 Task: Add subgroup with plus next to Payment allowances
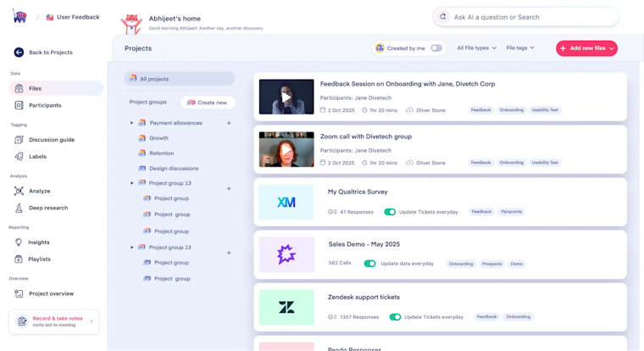229,123
